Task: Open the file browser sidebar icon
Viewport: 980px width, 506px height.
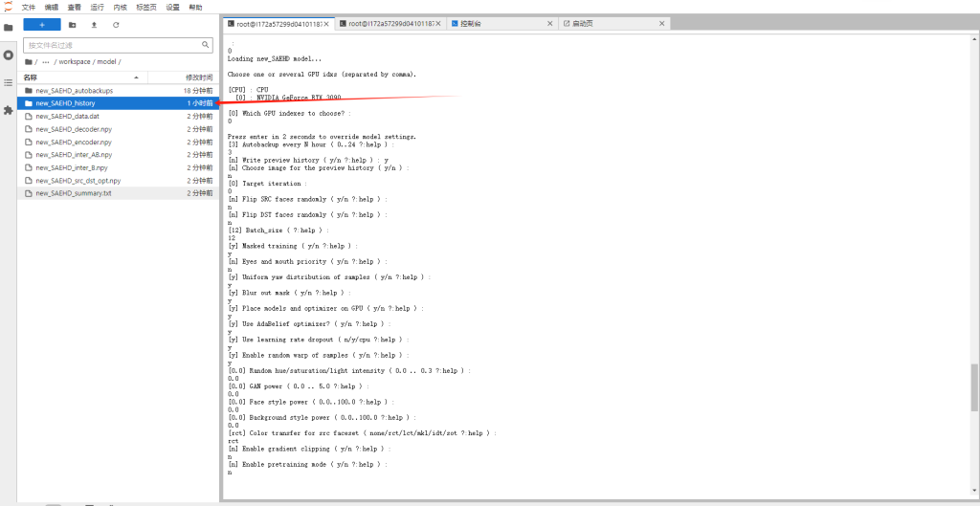Action: 8,28
